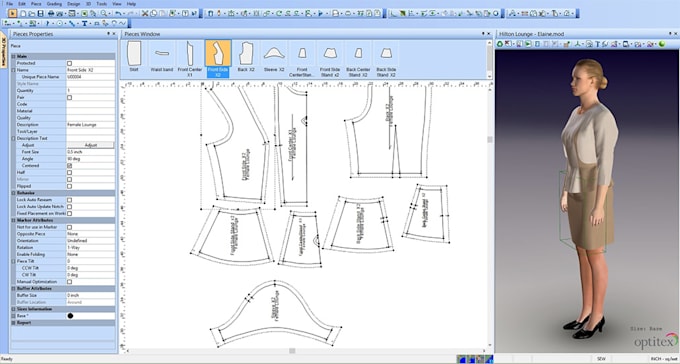Click the Font Size value field
The height and width of the screenshot is (364, 680).
pyautogui.click(x=90, y=152)
